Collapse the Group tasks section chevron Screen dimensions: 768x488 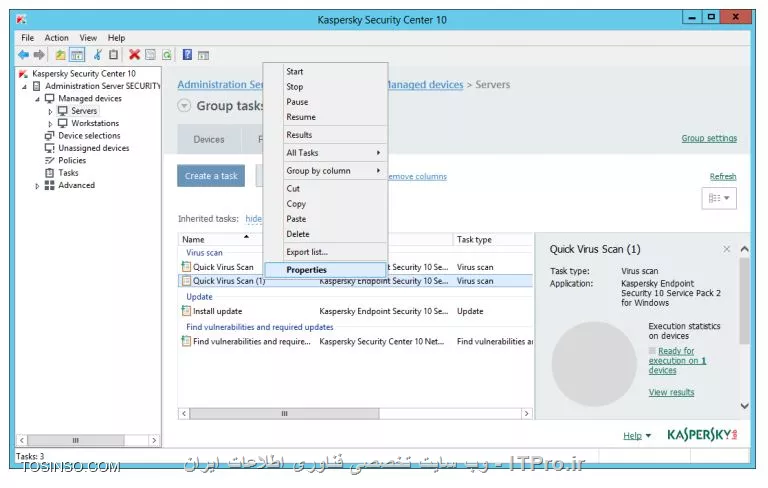[x=184, y=106]
